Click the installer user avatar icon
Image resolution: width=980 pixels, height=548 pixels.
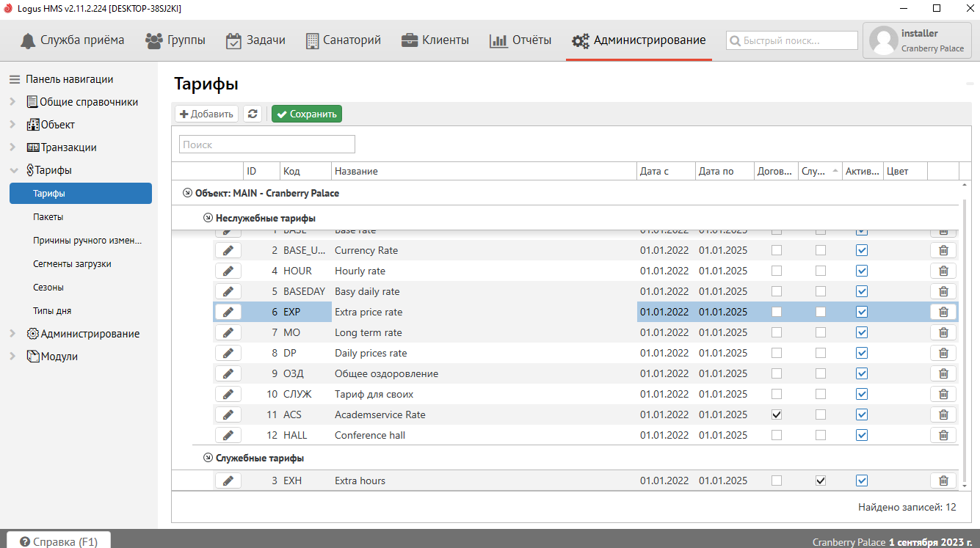[x=883, y=41]
